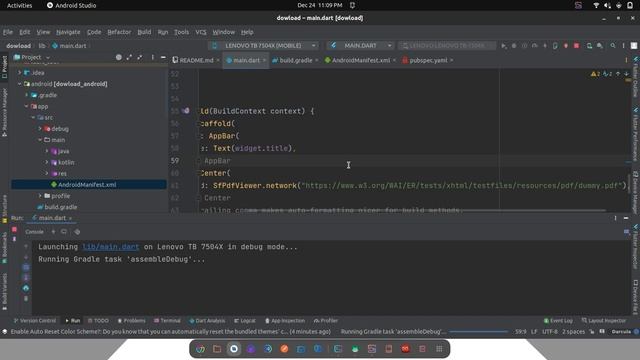Open the Layout Inspector

pos(604,320)
